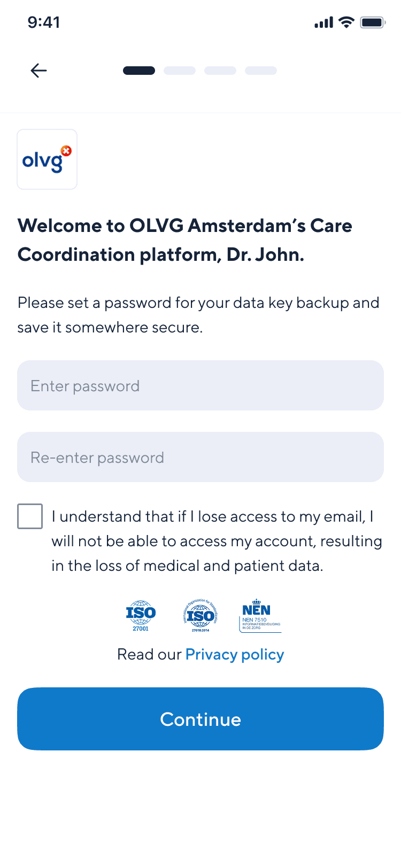The height and width of the screenshot is (868, 401).
Task: Focus the Enter password field
Action: click(x=200, y=385)
